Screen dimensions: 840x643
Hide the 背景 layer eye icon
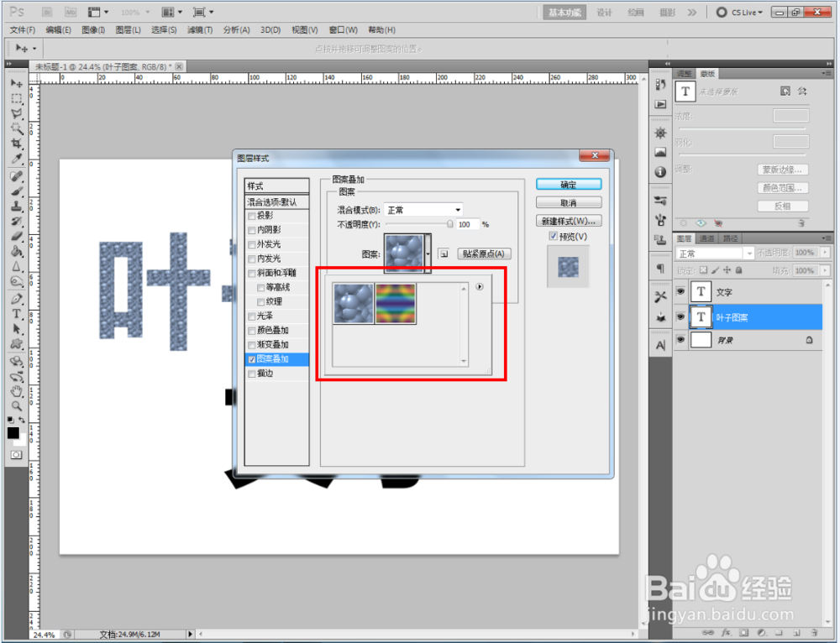click(680, 339)
